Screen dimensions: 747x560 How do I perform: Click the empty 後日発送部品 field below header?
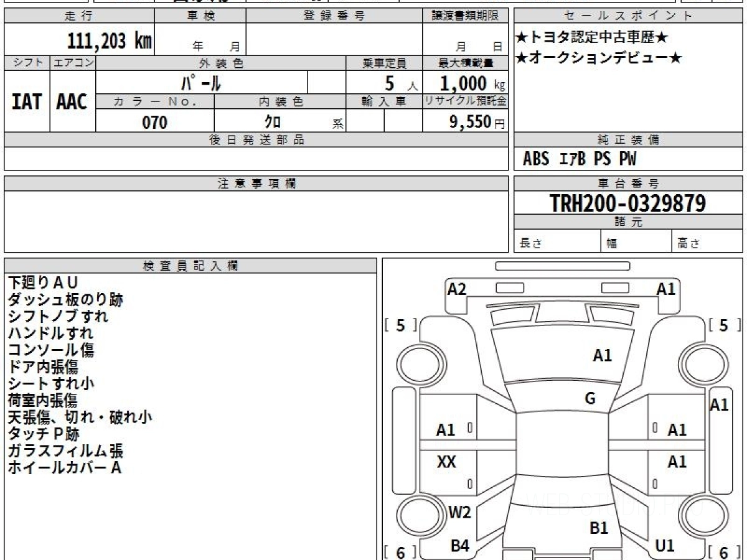point(256,159)
